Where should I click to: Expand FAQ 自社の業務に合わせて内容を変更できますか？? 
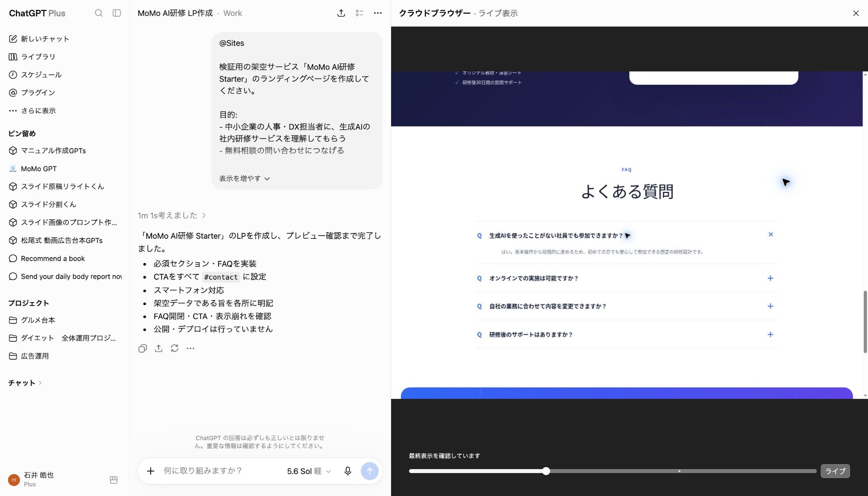[627, 306]
